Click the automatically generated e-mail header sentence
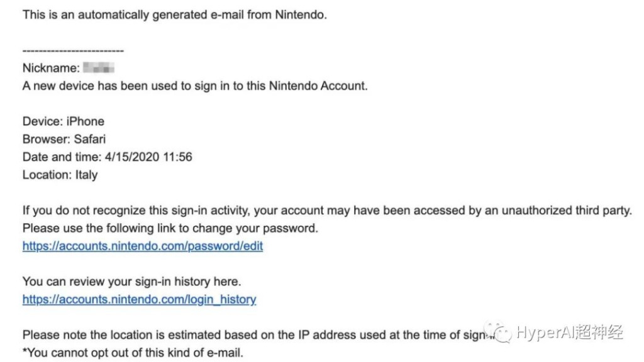Image resolution: width=644 pixels, height=362 pixels. coord(175,15)
